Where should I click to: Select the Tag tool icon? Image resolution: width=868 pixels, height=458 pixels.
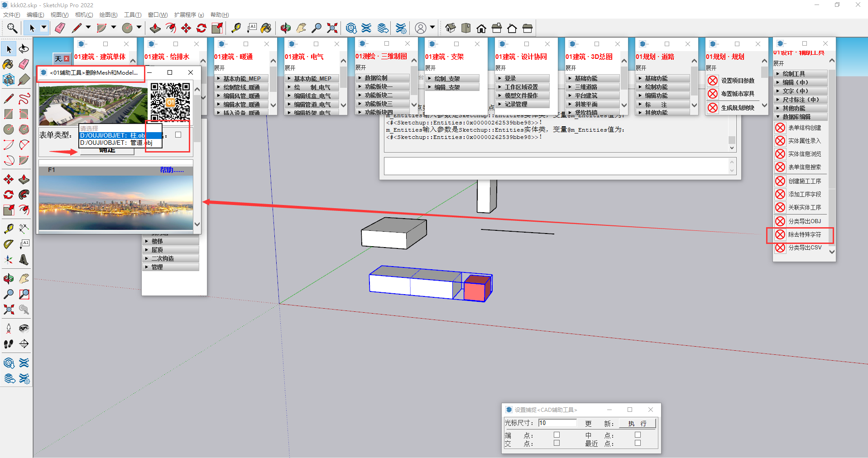click(x=24, y=80)
